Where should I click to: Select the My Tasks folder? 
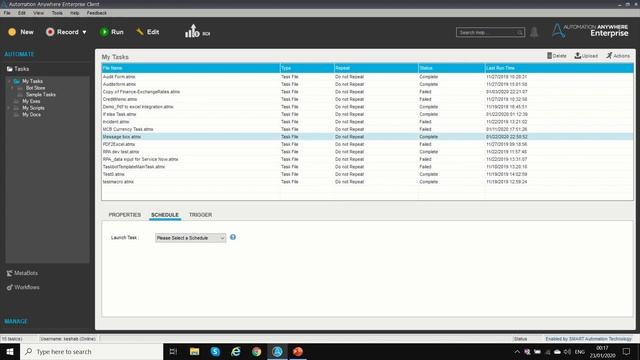click(32, 81)
